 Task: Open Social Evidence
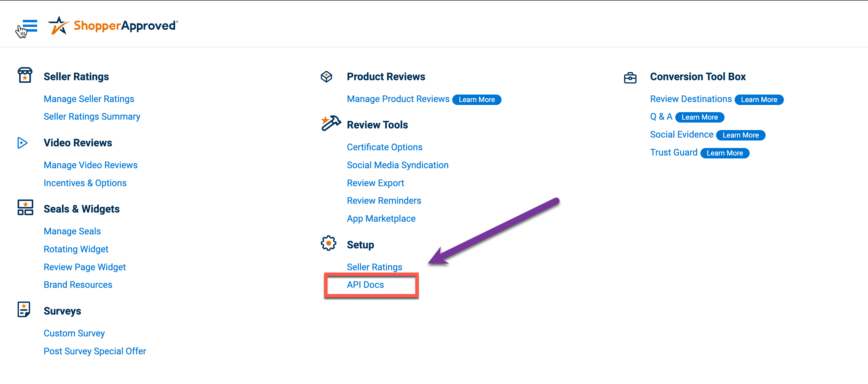(682, 135)
